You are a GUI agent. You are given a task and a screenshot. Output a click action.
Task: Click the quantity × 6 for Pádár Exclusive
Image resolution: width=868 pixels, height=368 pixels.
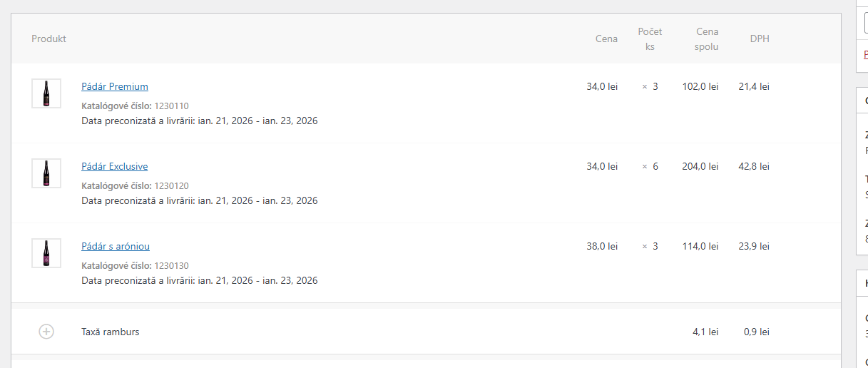(x=650, y=167)
